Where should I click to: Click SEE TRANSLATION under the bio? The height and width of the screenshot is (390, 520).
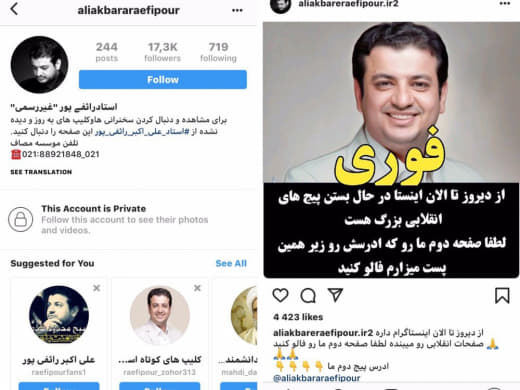[x=41, y=172]
